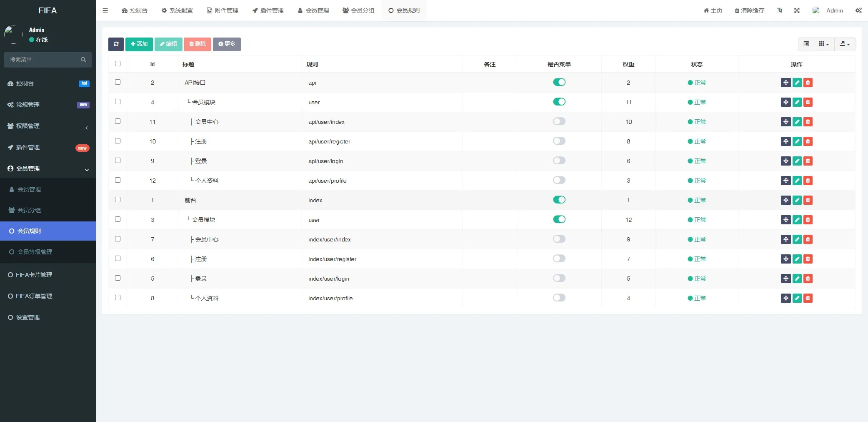
Task: Click the 添加 add button
Action: click(x=139, y=44)
